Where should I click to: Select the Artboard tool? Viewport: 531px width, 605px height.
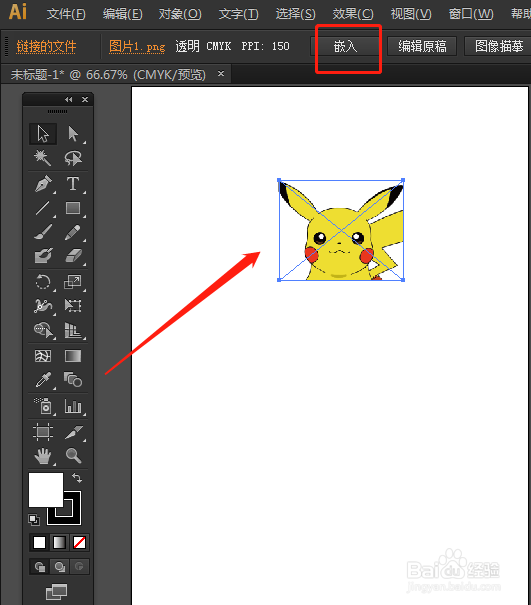point(43,432)
